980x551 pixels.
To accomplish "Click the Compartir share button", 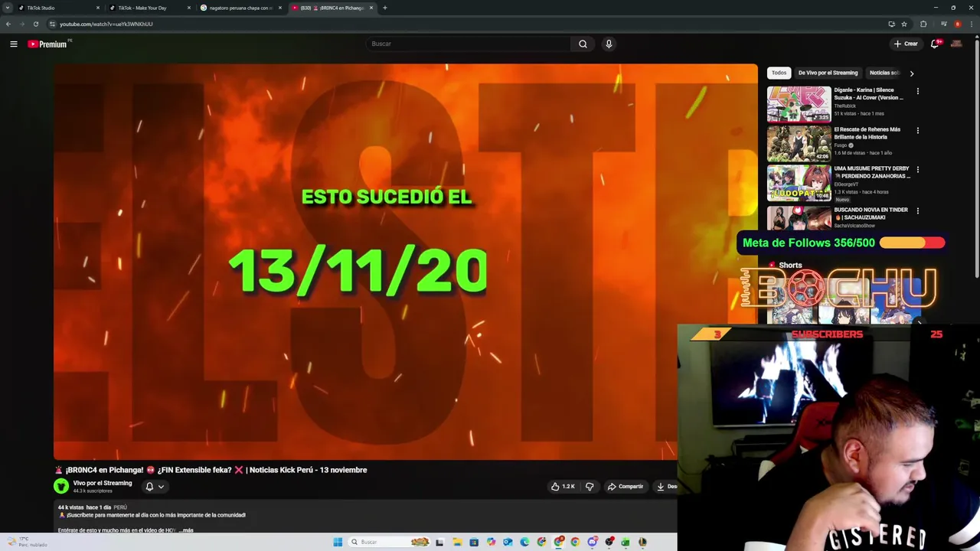I will [626, 486].
